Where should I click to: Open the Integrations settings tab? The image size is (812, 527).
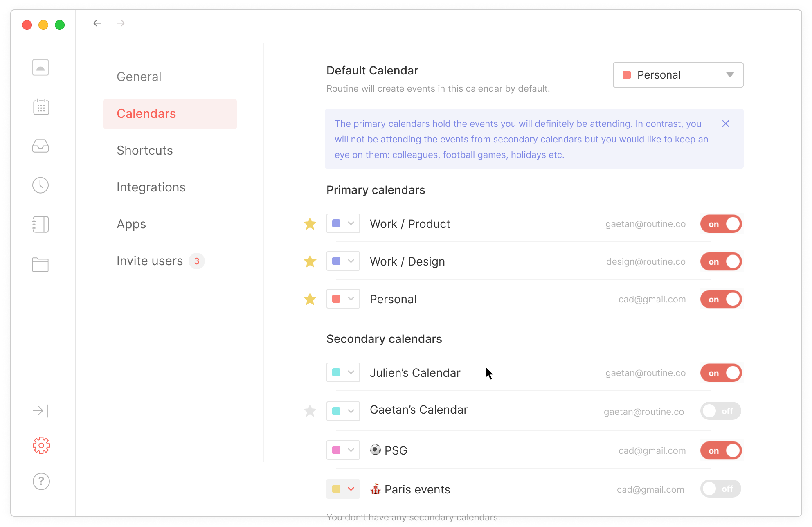151,187
